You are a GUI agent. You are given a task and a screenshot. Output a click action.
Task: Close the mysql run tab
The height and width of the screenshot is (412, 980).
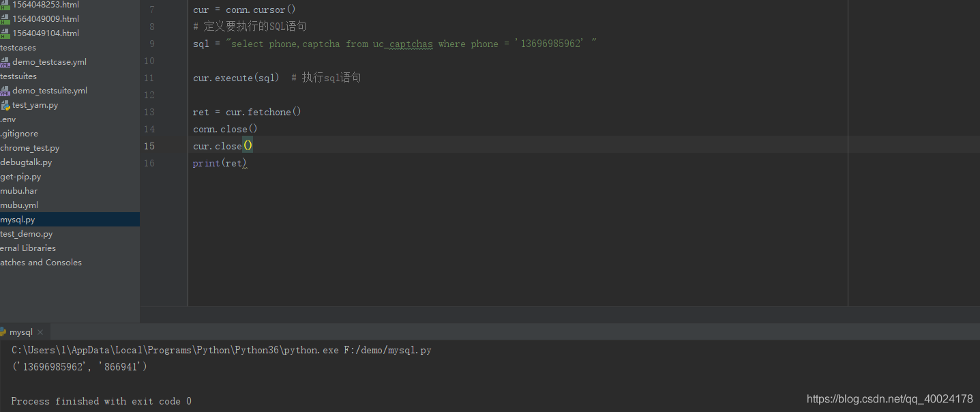[40, 332]
